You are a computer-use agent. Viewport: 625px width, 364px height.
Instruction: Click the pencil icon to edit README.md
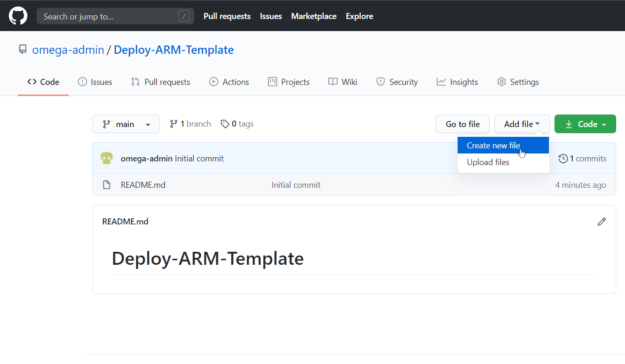(x=602, y=222)
